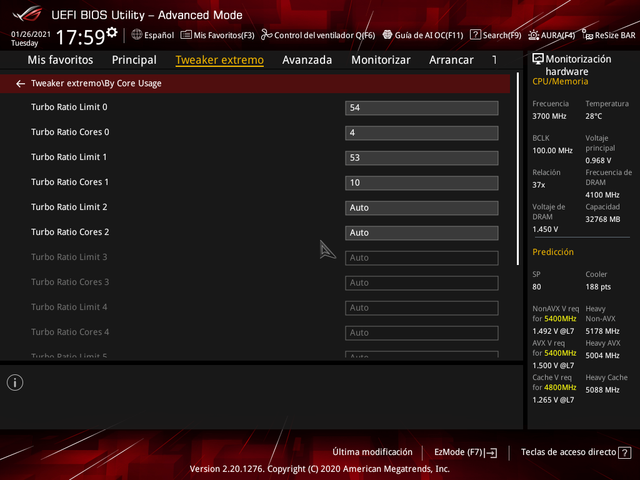640x480 pixels.
Task: Select Turbo Ratio Cores 1 label
Action: (70, 182)
